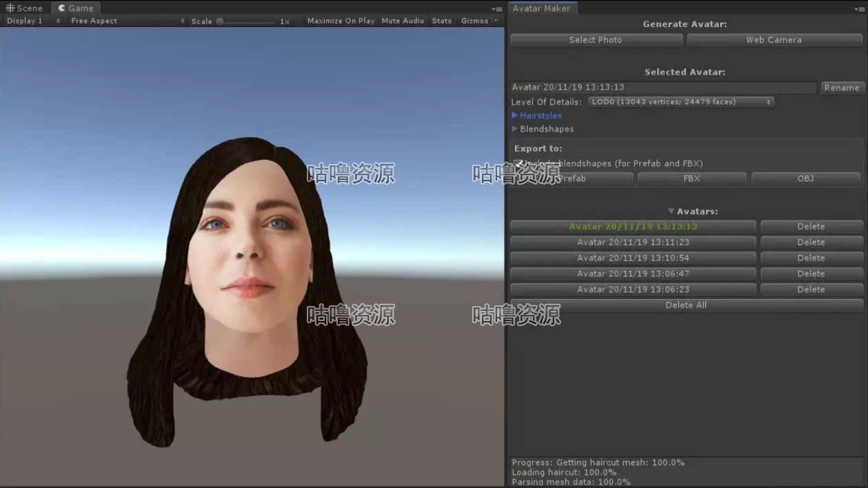Select the Avatar Maker tab
This screenshot has height=488, width=868.
point(541,8)
